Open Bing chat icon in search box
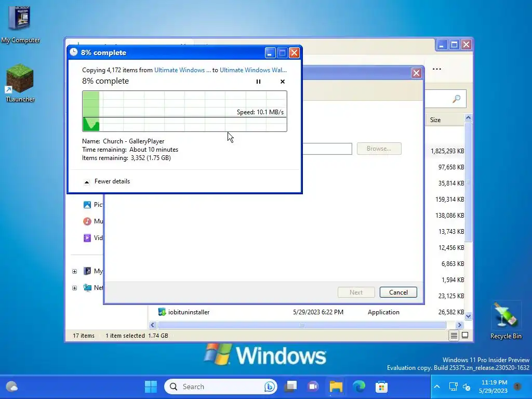This screenshot has width=532, height=399. pos(270,387)
